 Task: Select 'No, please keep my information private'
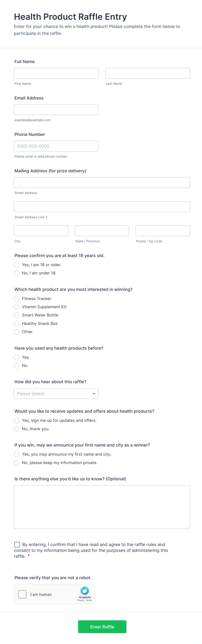(17, 463)
